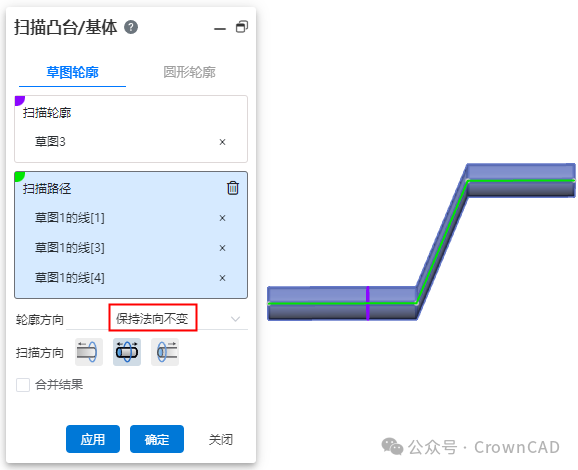Close the dialog via 关闭

pyautogui.click(x=221, y=439)
